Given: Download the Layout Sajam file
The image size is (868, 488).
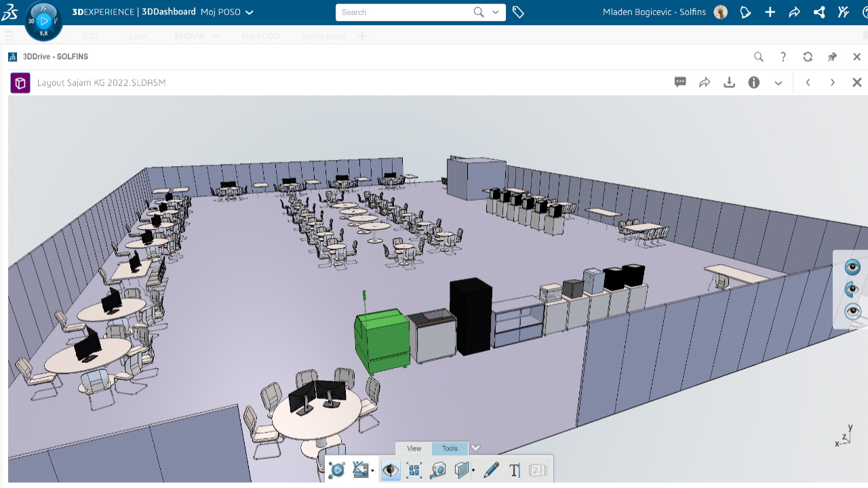Looking at the screenshot, I should [729, 83].
